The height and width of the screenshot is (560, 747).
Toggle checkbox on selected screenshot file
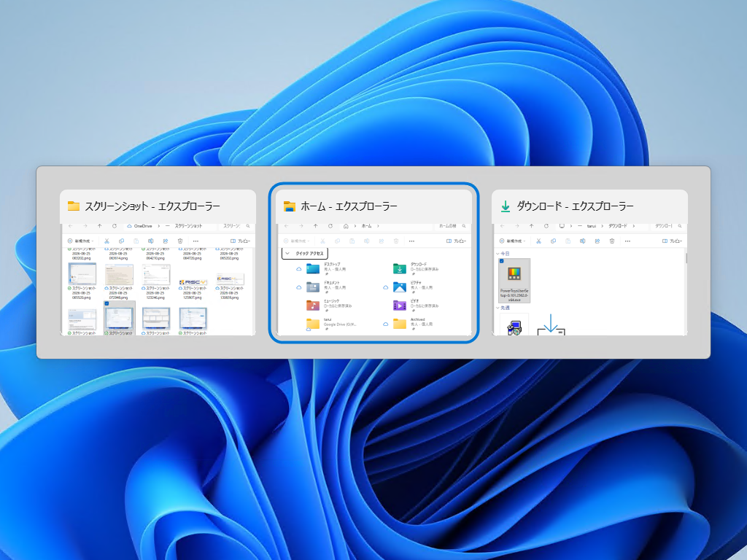pyautogui.click(x=107, y=304)
